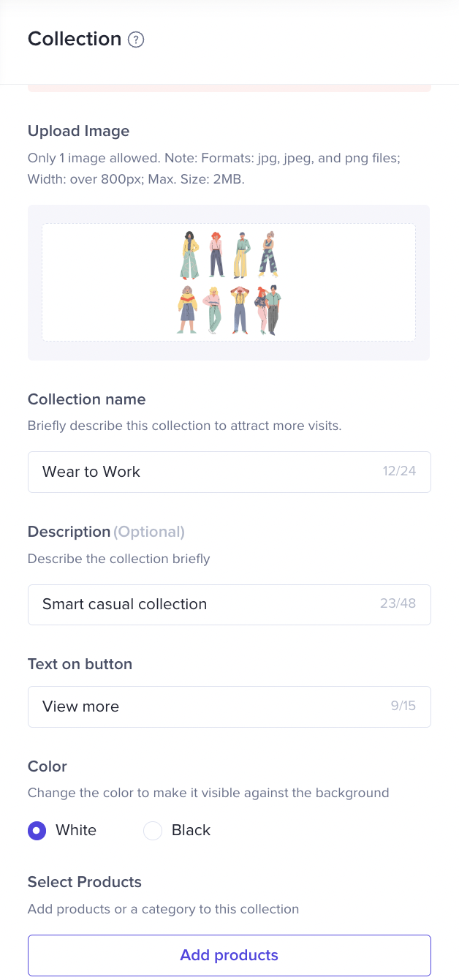459x980 pixels.
Task: Click the uploaded fashion illustration thumbnail
Action: (x=229, y=282)
